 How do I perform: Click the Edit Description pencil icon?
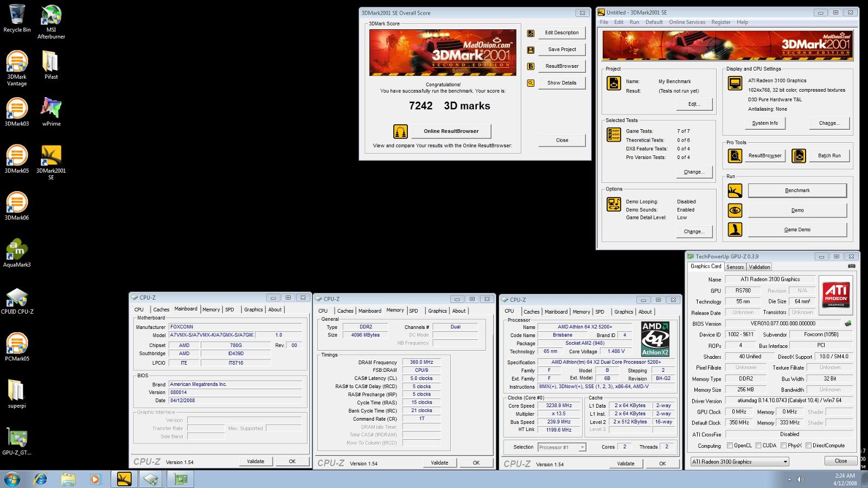click(x=531, y=33)
